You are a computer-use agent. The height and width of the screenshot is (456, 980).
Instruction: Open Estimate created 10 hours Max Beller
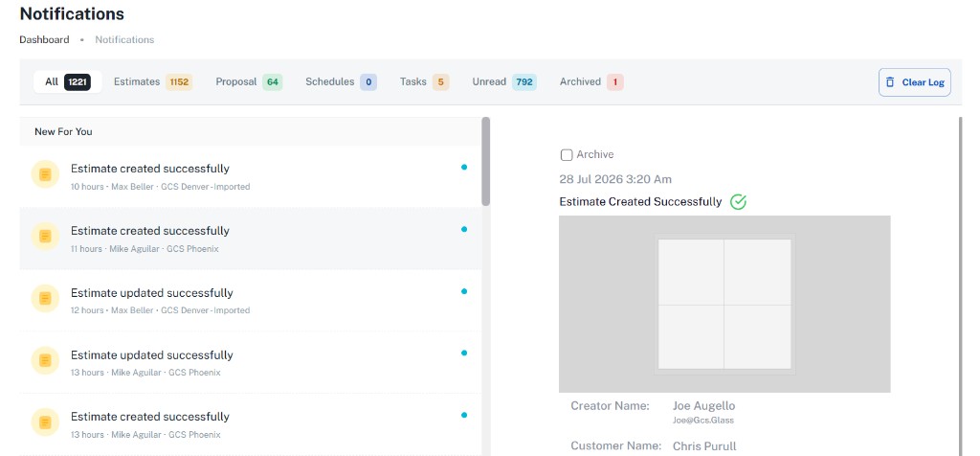[x=251, y=176]
